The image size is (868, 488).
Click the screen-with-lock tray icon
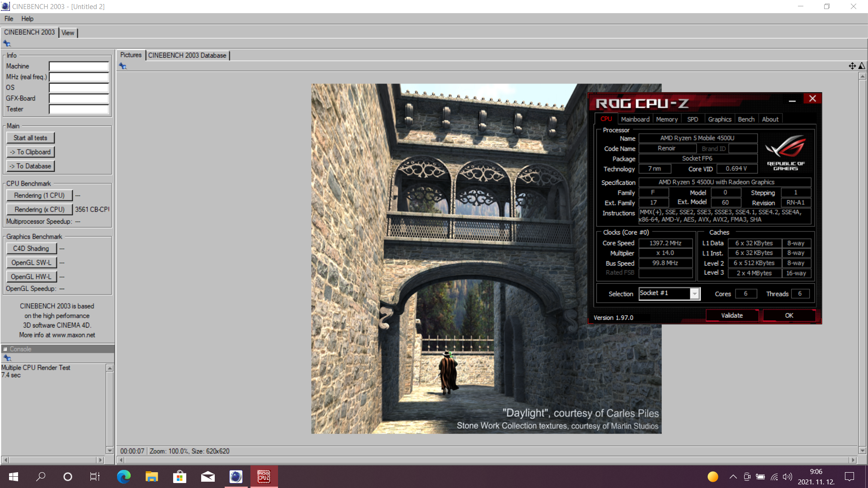pyautogui.click(x=747, y=477)
